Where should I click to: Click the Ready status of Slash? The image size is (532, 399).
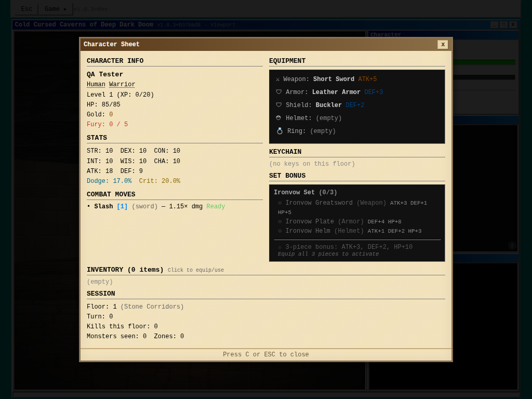216,206
